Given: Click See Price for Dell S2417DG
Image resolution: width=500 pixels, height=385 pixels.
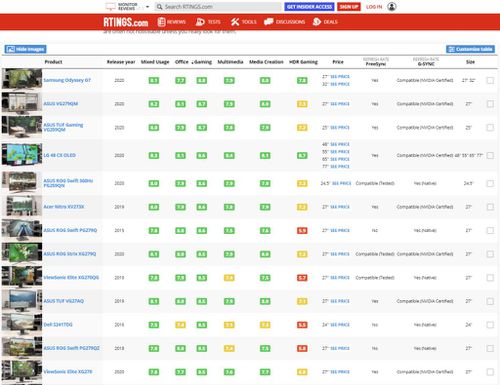Looking at the screenshot, I should 340,325.
